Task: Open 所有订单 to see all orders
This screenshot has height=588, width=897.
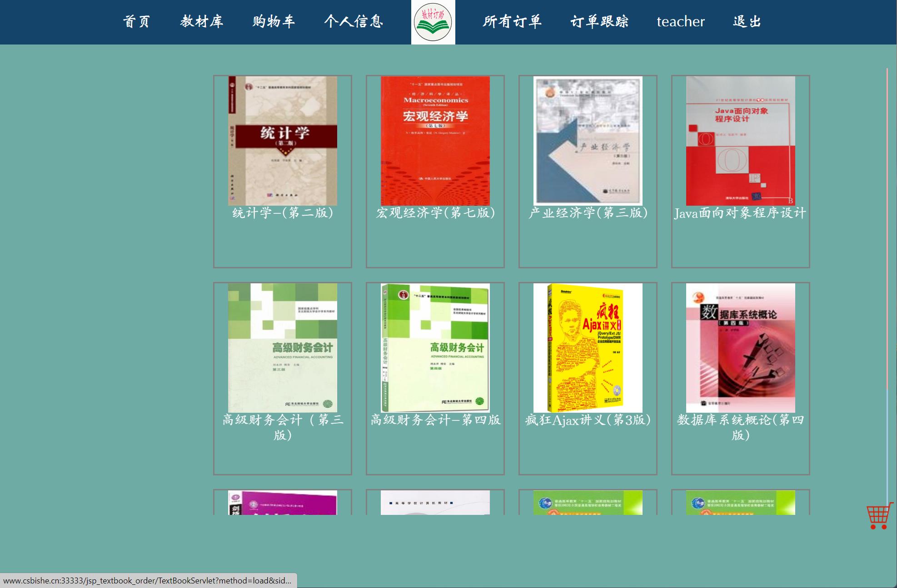Action: coord(512,21)
